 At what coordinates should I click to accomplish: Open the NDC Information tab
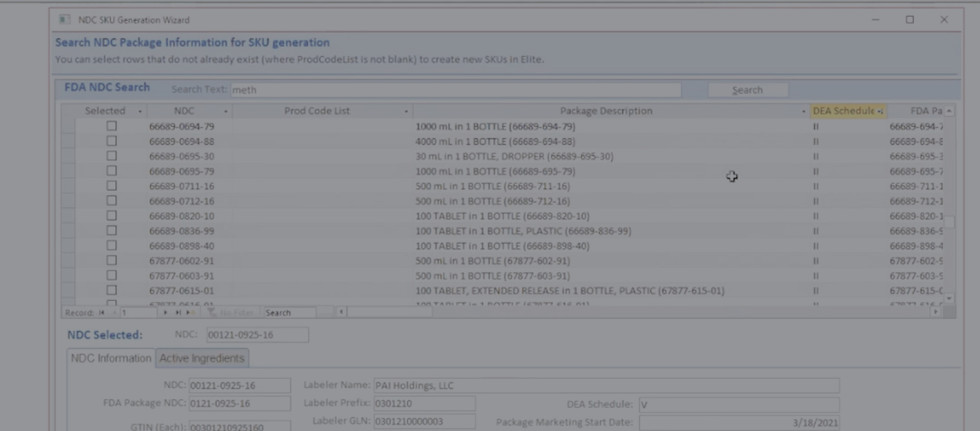click(x=111, y=358)
